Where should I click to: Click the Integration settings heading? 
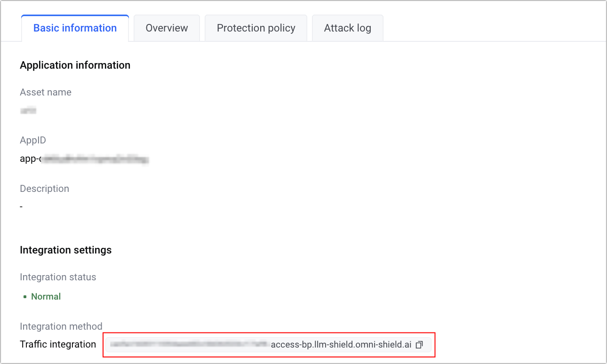tap(65, 250)
